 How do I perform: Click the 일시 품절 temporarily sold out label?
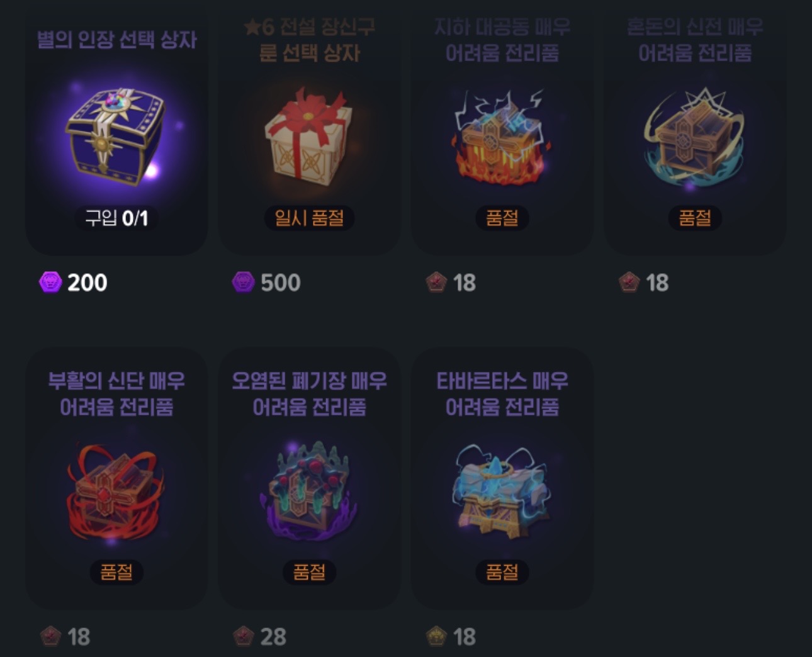(309, 218)
